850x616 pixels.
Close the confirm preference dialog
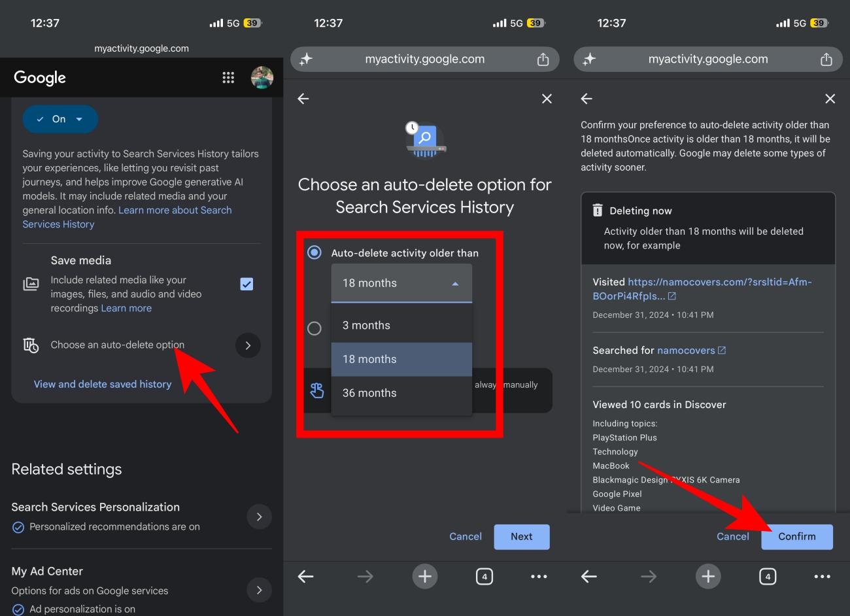[830, 99]
